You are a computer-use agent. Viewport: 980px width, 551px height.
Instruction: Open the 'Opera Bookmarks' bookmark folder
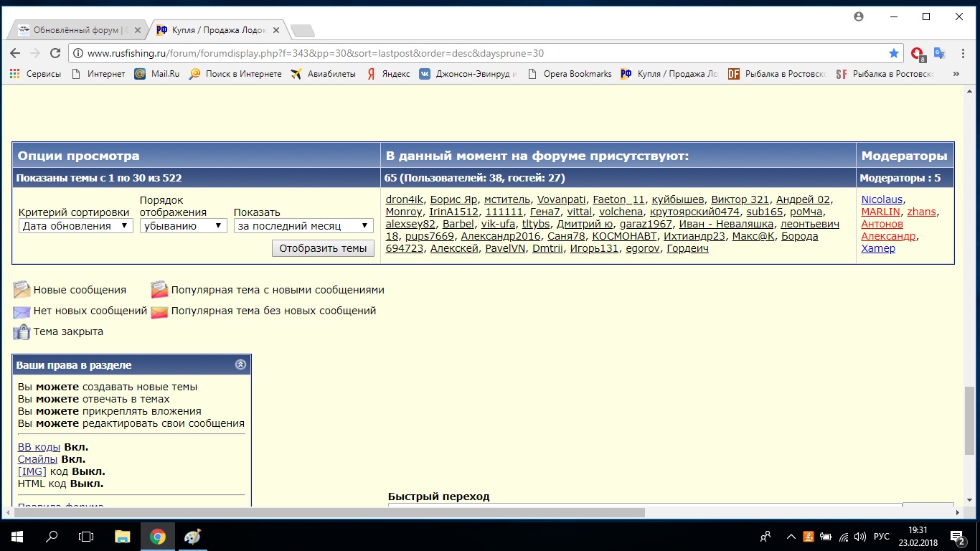[570, 74]
